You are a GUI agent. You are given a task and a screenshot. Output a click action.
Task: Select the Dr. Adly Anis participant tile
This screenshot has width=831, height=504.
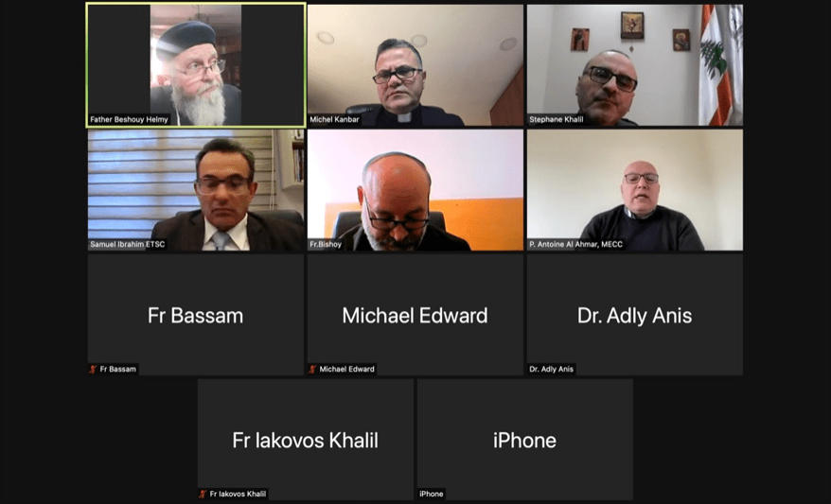635,315
